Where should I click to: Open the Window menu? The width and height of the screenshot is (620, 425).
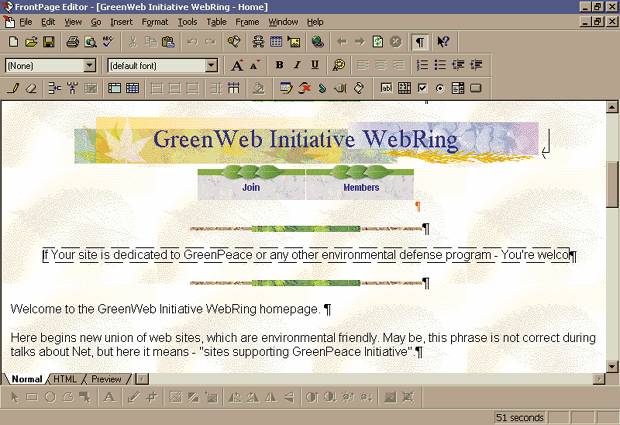[283, 22]
